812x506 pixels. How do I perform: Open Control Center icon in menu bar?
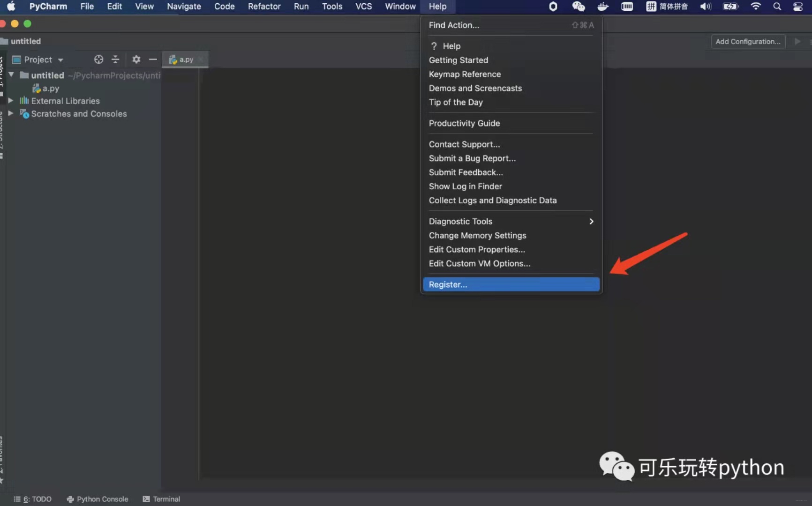[x=797, y=7]
